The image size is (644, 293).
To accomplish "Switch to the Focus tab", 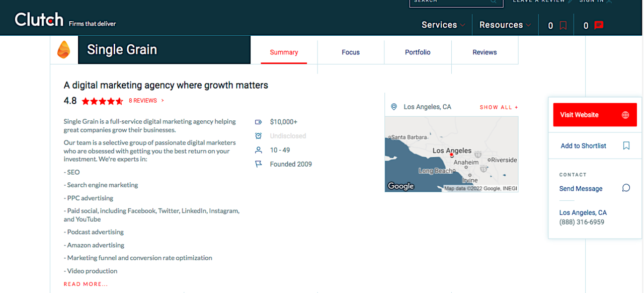I will [351, 52].
